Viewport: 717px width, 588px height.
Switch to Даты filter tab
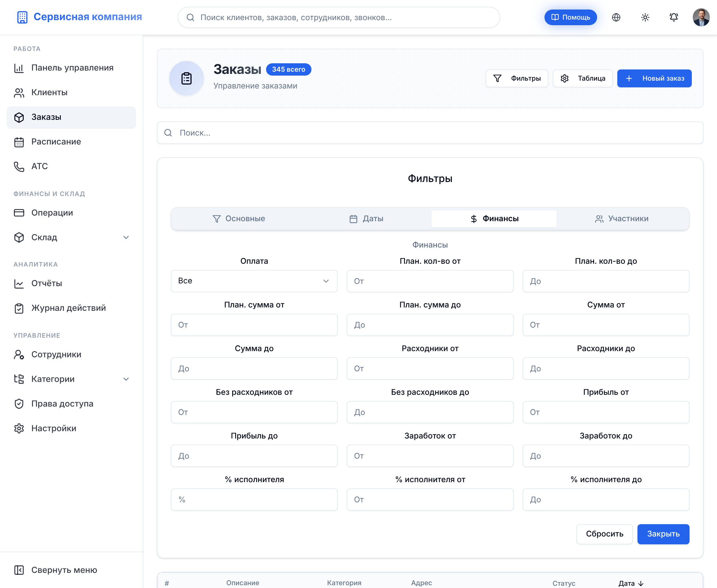366,219
